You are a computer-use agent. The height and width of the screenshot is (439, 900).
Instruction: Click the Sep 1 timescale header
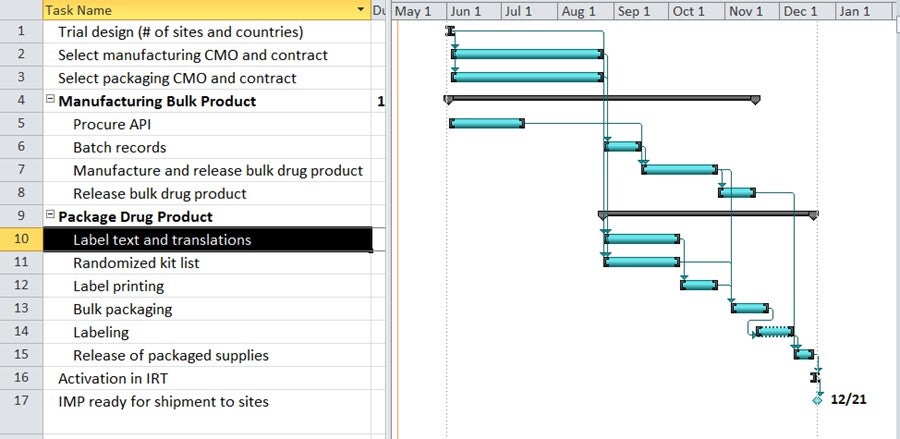click(x=634, y=11)
